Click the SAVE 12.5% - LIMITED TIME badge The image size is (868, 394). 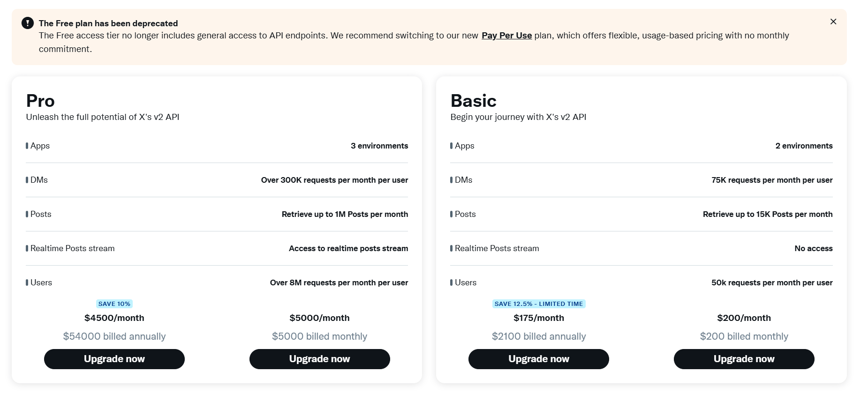(538, 304)
